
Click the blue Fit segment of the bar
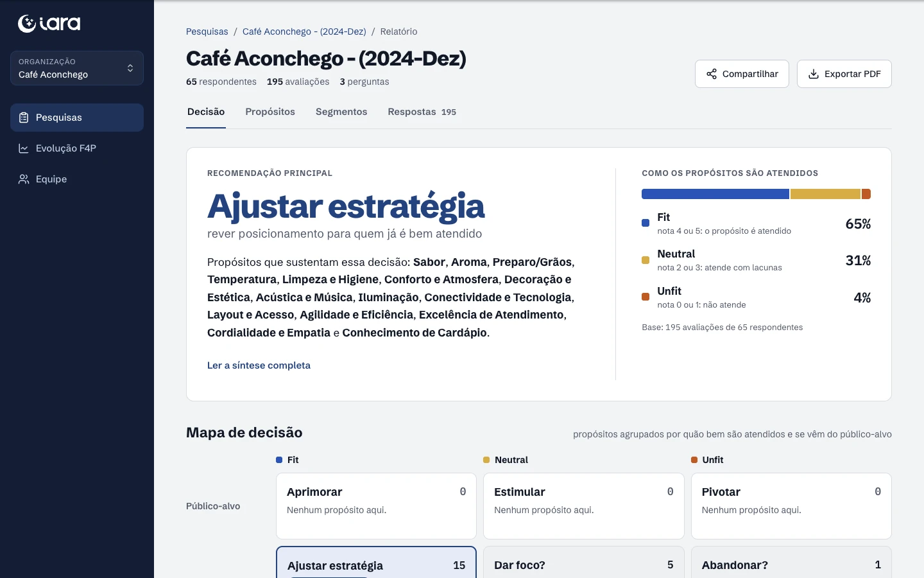[x=715, y=194]
